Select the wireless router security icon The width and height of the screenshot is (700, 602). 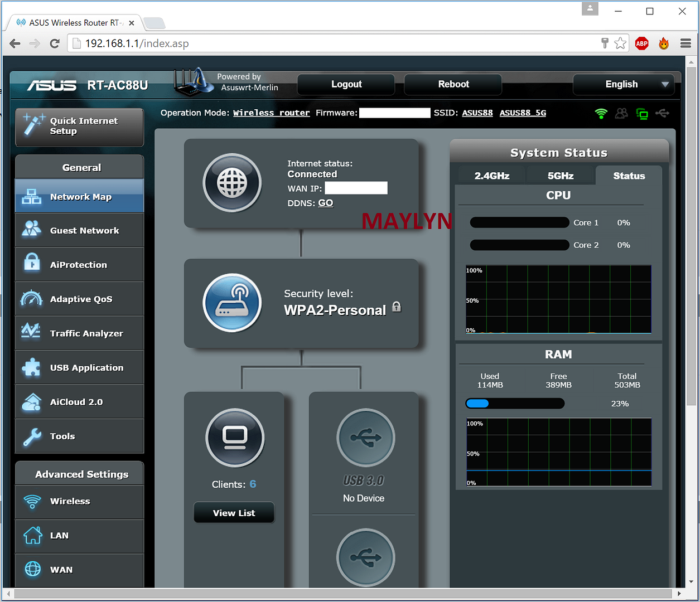tap(232, 303)
